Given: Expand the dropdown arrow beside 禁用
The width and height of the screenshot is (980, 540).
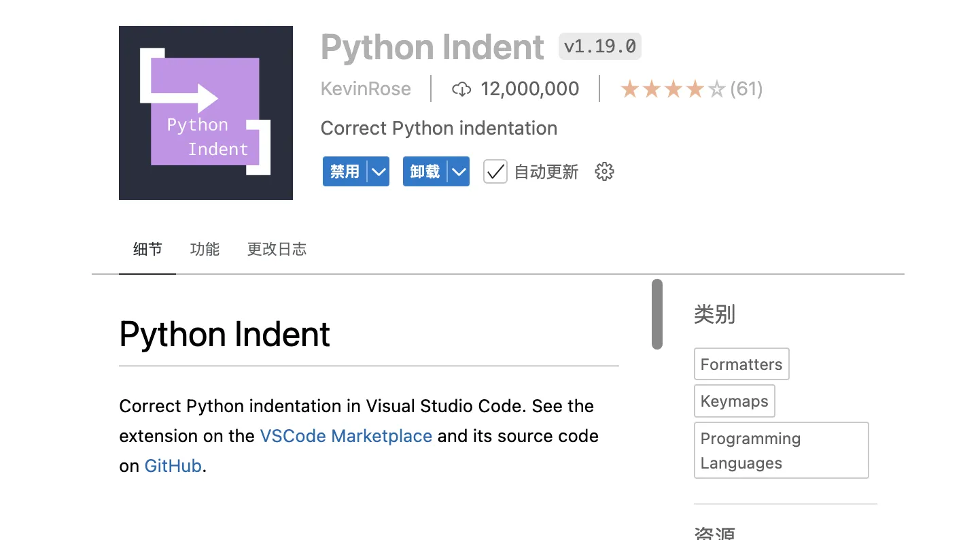Looking at the screenshot, I should point(379,172).
